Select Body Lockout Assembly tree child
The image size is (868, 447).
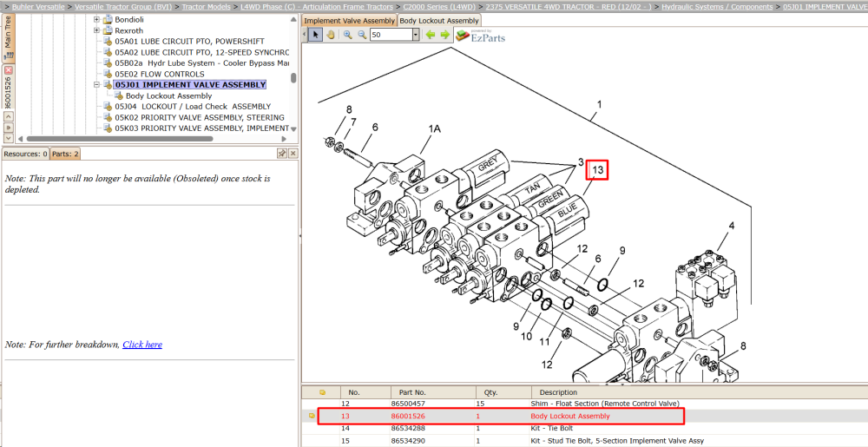pyautogui.click(x=169, y=95)
